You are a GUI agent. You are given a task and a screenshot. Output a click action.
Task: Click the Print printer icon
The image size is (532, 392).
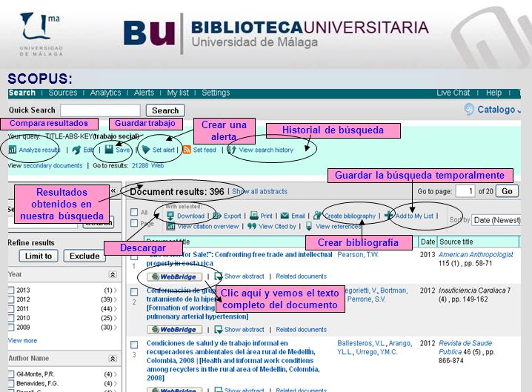coord(254,216)
